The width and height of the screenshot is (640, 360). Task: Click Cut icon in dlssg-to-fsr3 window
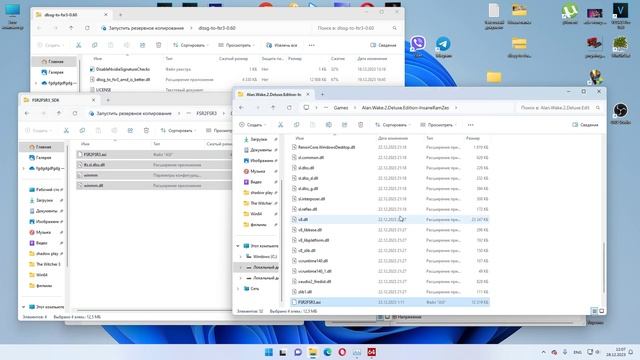78,45
